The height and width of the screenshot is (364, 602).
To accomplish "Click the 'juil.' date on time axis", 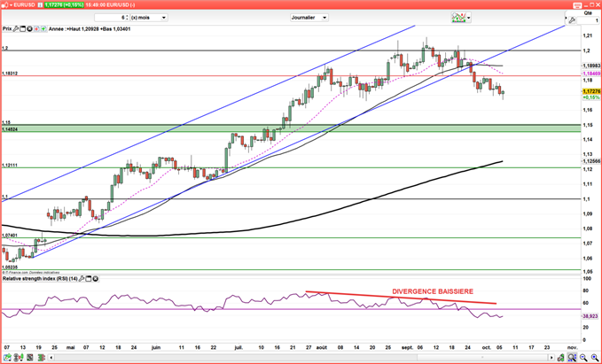I will point(238,347).
